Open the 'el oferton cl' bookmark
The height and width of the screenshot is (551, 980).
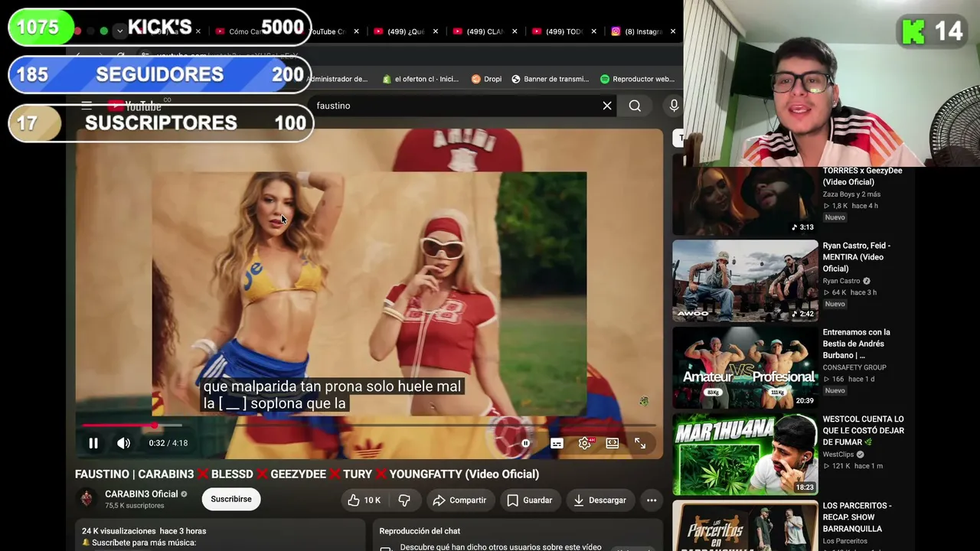click(420, 79)
